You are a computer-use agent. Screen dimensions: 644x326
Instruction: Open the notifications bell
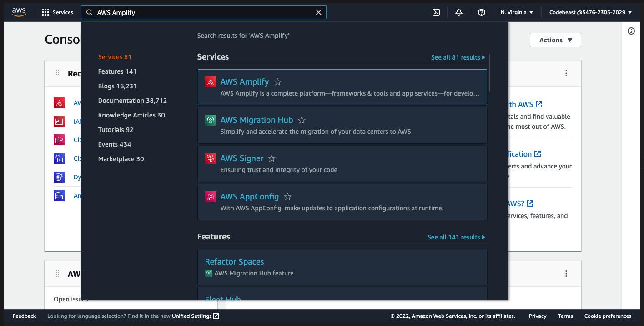(459, 12)
